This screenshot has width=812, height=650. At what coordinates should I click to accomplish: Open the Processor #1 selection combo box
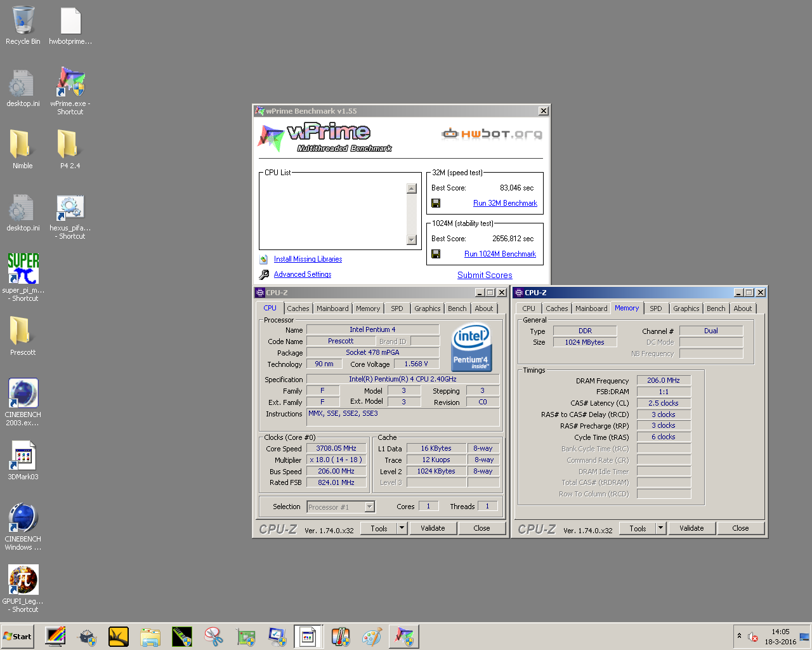(x=341, y=507)
